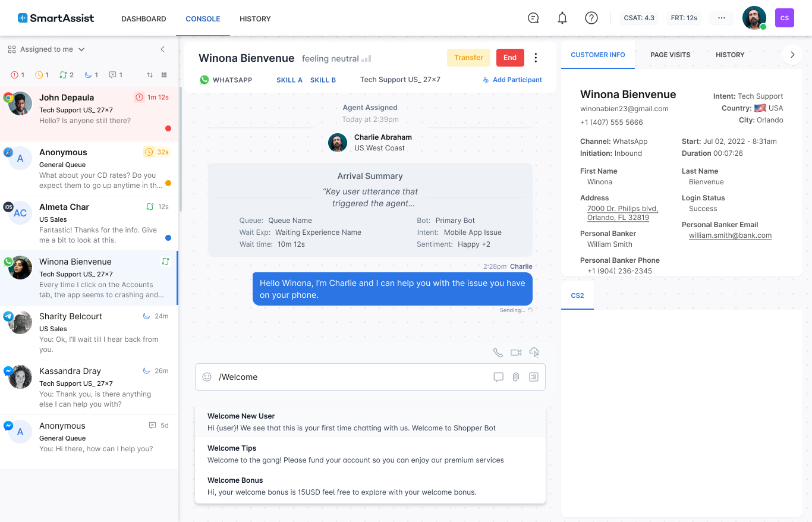Select the CONSOLE tab
The width and height of the screenshot is (812, 522).
click(x=203, y=18)
